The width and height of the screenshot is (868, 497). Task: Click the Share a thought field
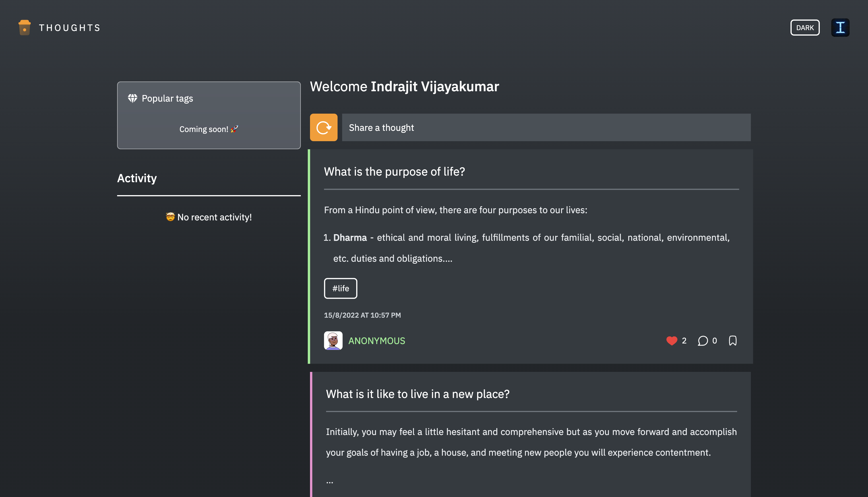546,127
